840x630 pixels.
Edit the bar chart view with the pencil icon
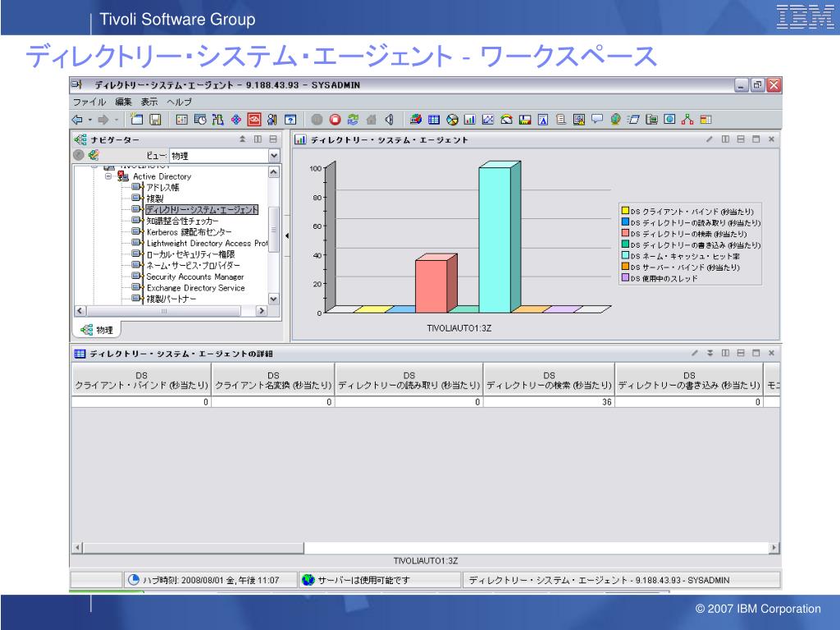tap(710, 139)
